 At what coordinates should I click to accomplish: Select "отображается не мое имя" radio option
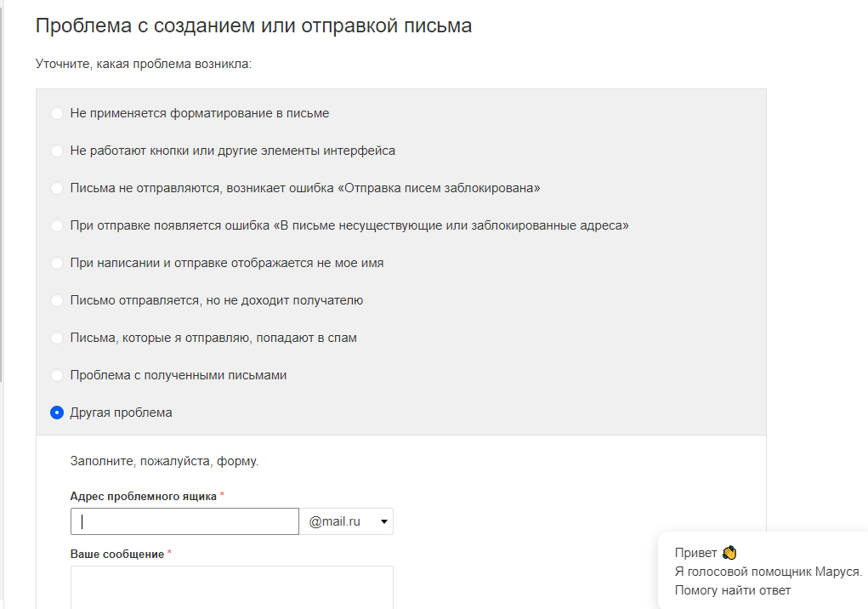coord(57,263)
